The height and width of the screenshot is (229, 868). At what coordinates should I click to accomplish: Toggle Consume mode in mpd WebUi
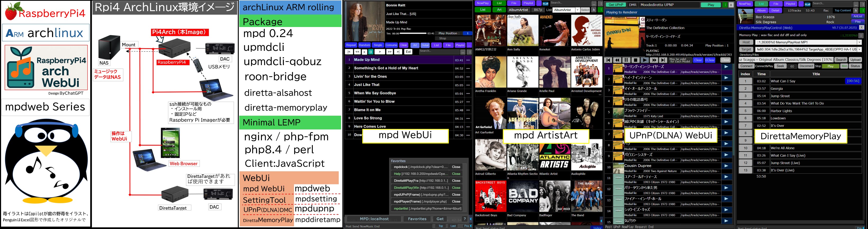(392, 45)
